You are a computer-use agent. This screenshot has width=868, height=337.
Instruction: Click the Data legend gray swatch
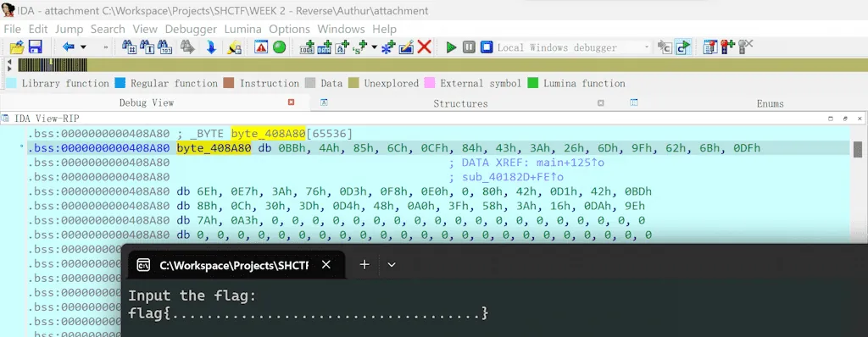coord(310,84)
